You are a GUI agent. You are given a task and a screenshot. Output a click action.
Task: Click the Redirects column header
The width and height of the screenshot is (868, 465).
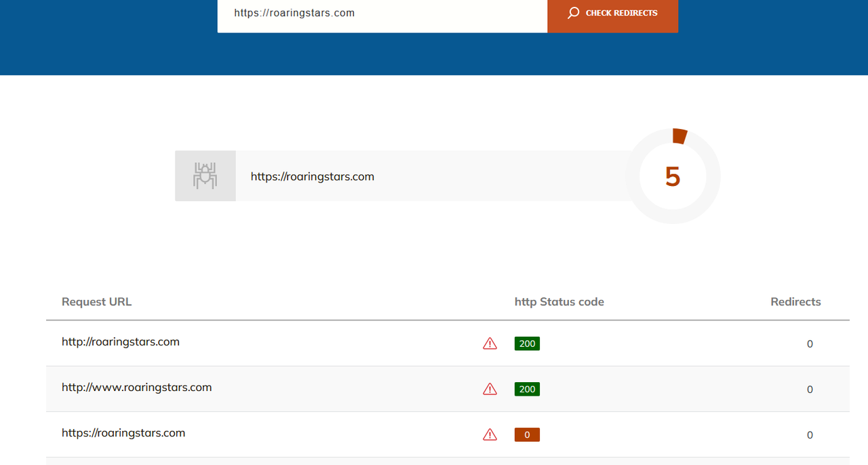coord(795,302)
